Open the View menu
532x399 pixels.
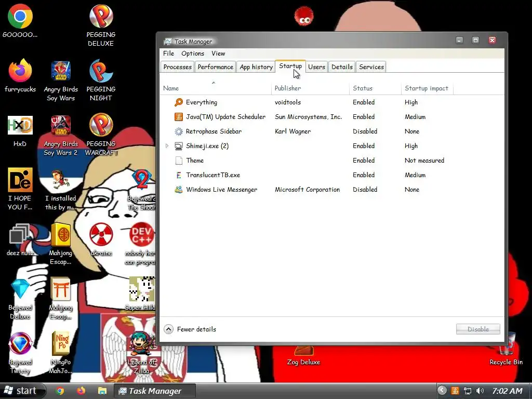[218, 54]
